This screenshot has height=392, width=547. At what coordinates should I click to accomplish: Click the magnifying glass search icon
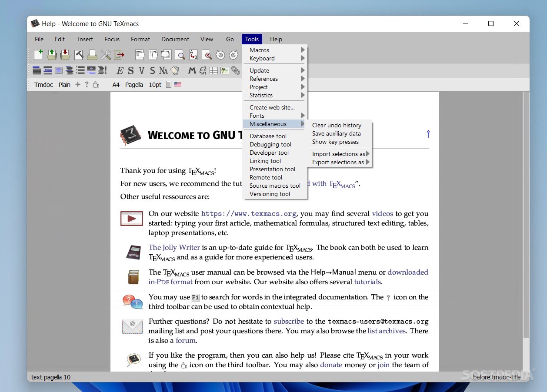180,55
